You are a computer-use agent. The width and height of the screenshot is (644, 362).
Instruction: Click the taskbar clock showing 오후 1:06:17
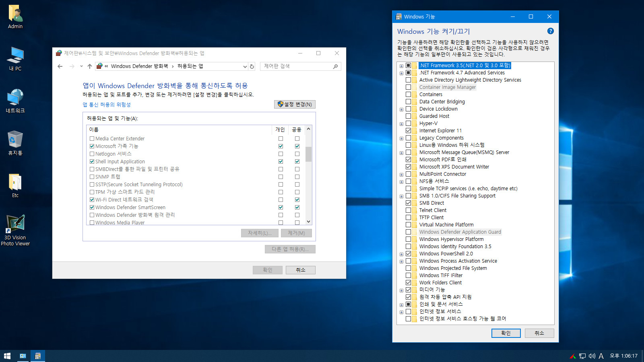[623, 356]
